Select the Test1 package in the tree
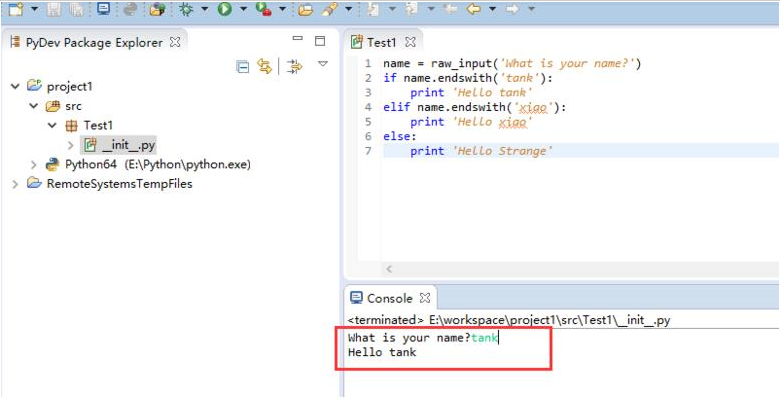Viewport: 780px width, 401px height. [98, 125]
